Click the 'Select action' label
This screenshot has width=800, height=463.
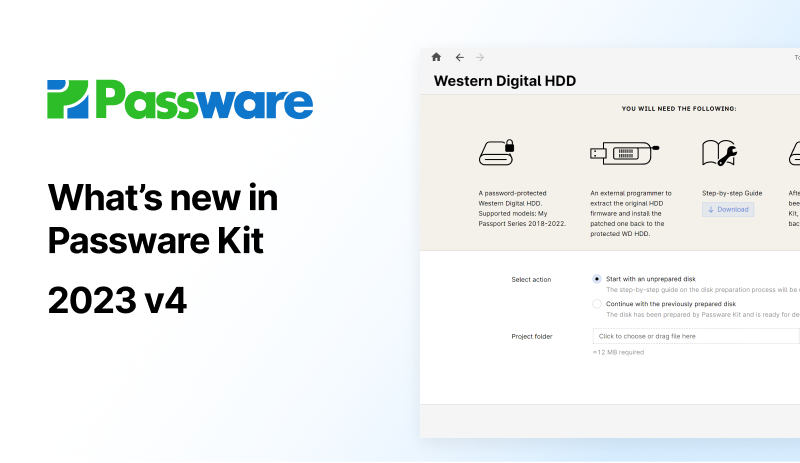(531, 280)
